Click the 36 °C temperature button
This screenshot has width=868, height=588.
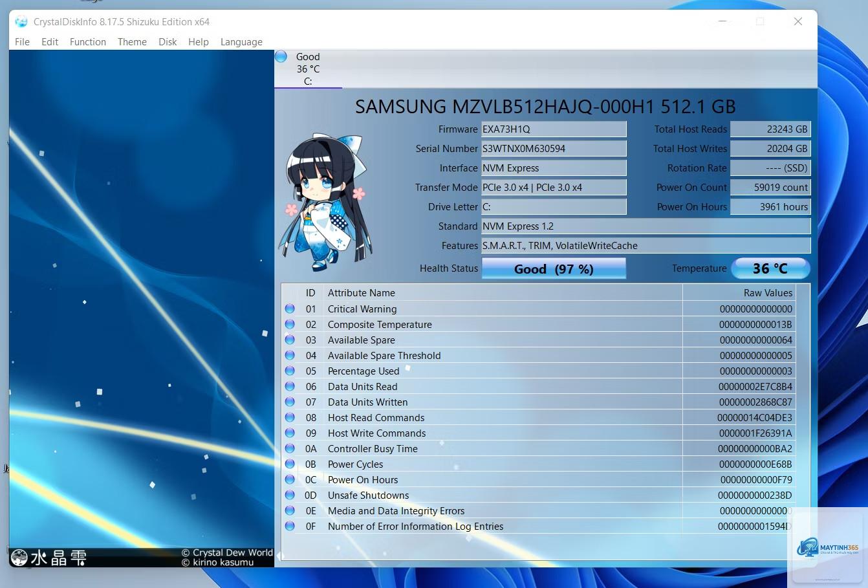coord(770,268)
